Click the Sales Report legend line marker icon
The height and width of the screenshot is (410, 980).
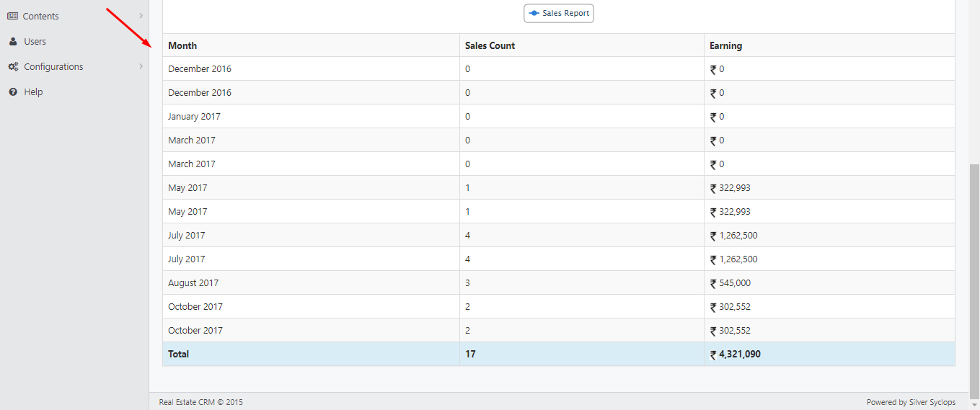(x=534, y=13)
